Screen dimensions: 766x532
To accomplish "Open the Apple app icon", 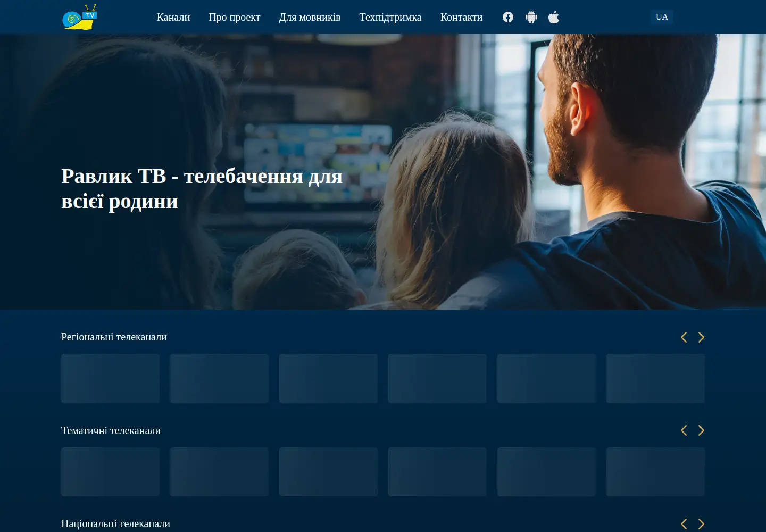I will pos(554,17).
